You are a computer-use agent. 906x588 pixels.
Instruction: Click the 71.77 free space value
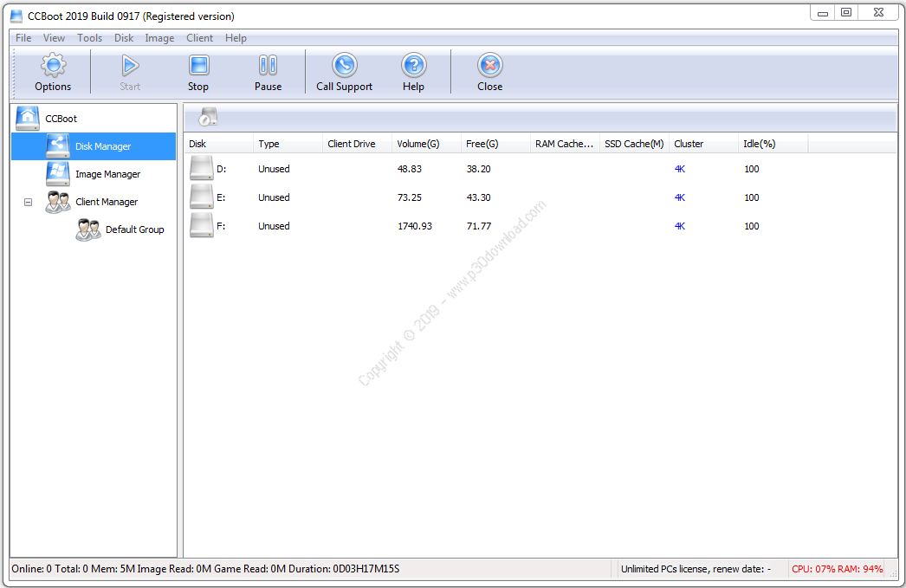478,226
